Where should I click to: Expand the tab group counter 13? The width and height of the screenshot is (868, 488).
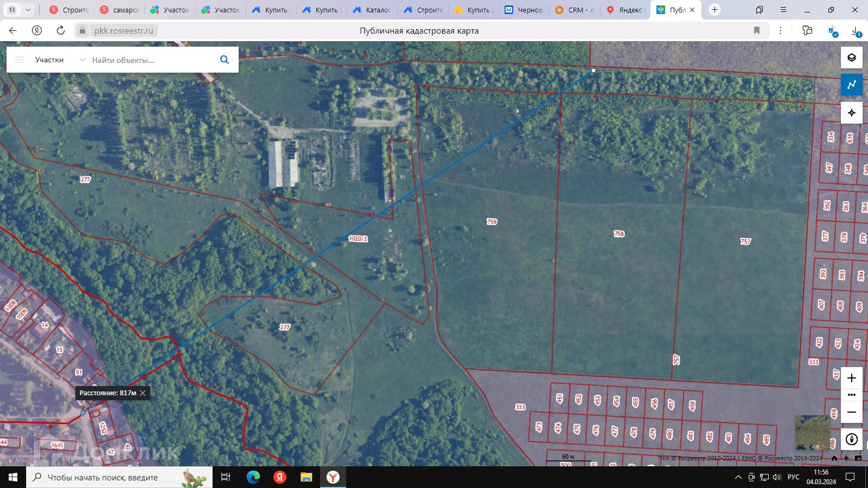tap(12, 10)
